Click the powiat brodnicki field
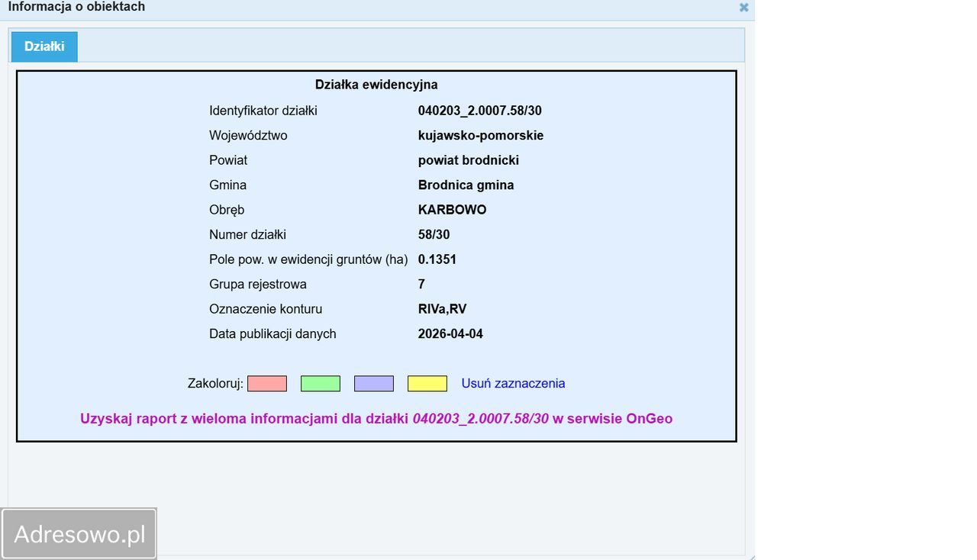Screen dimensions: 977x560 point(468,160)
